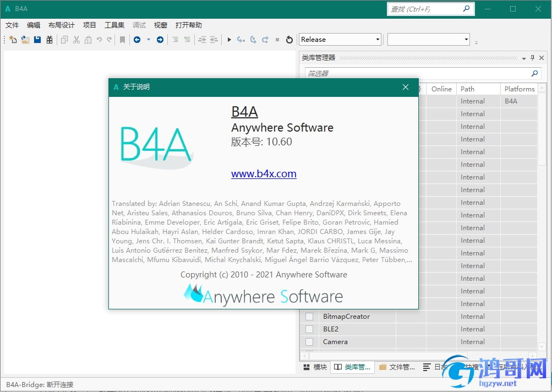Open the library manager panel options arrow
Image resolution: width=552 pixels, height=392 pixels.
tap(524, 58)
